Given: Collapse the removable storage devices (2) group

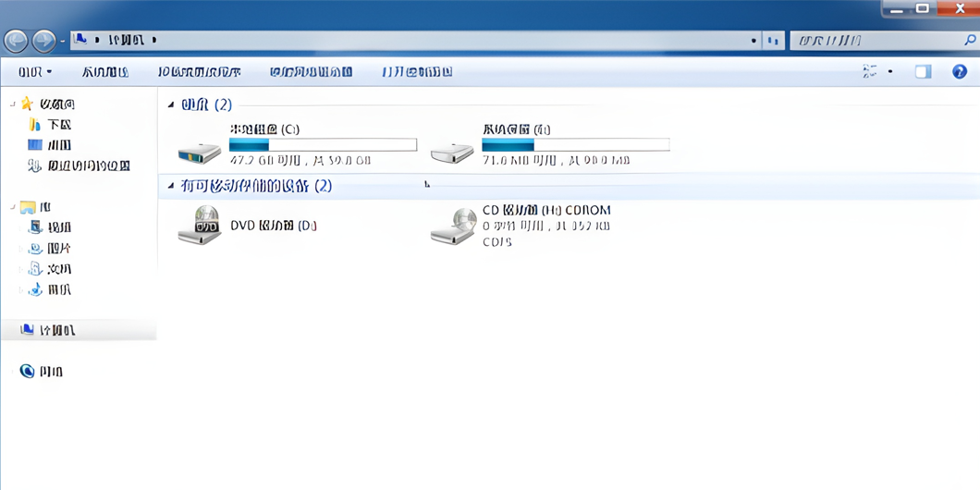Looking at the screenshot, I should tap(171, 186).
